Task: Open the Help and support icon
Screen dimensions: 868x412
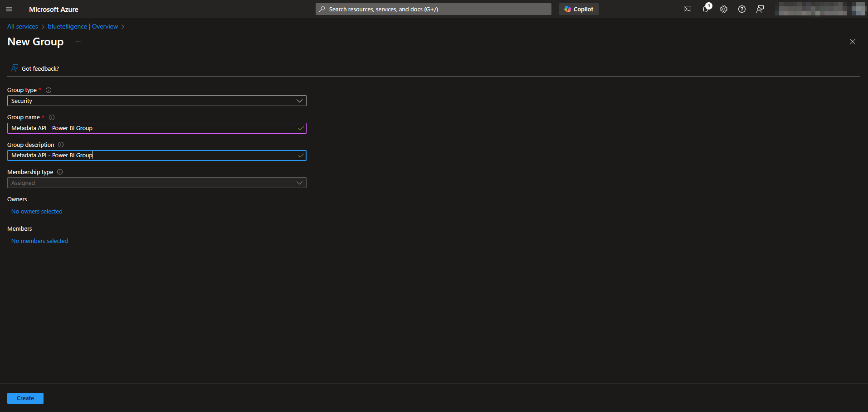Action: point(742,9)
